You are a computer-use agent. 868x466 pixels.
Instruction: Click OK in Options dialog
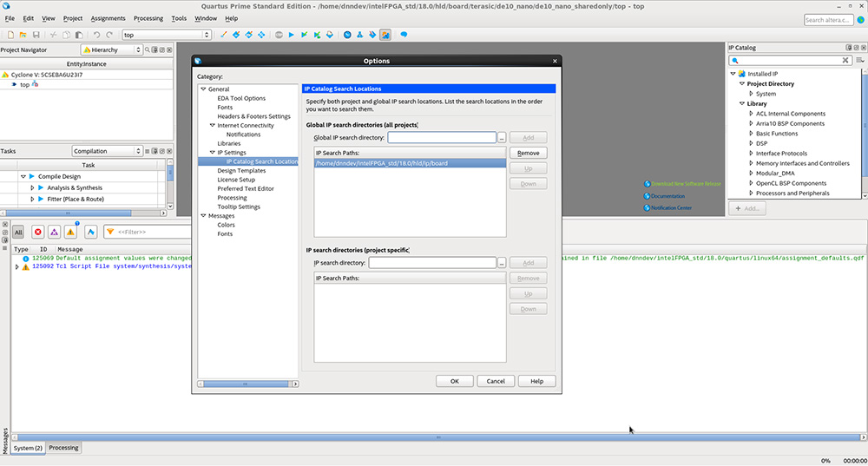point(455,381)
